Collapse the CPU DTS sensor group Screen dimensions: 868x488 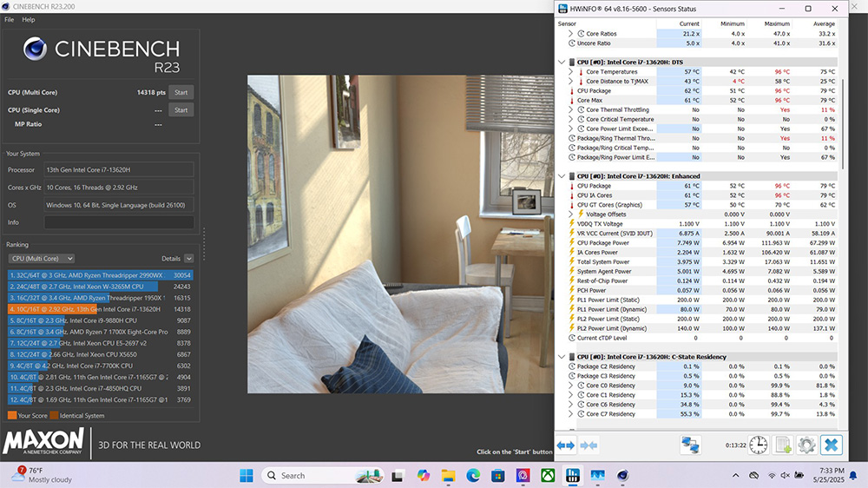[562, 62]
